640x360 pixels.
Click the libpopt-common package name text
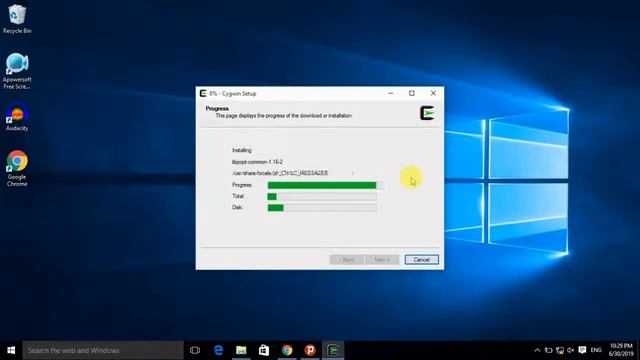(x=257, y=162)
